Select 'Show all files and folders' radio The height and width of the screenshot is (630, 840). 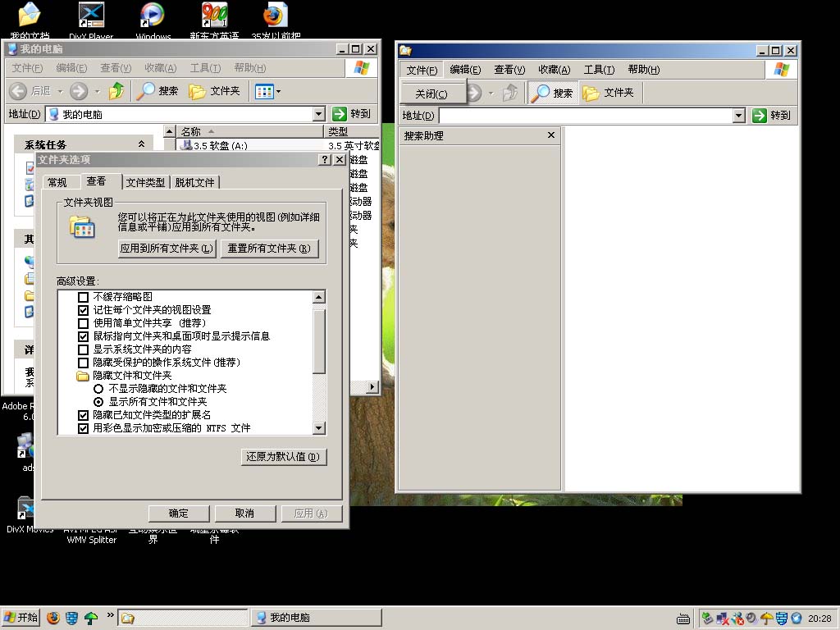[98, 402]
